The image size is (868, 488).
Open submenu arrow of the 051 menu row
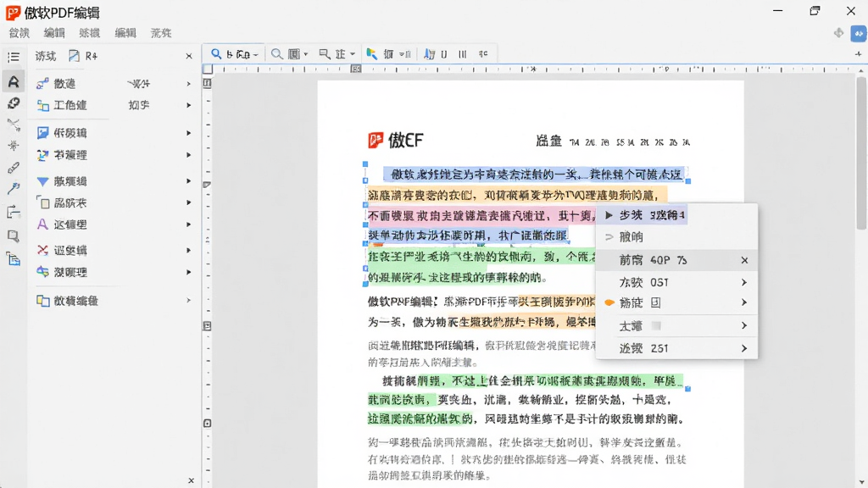744,282
